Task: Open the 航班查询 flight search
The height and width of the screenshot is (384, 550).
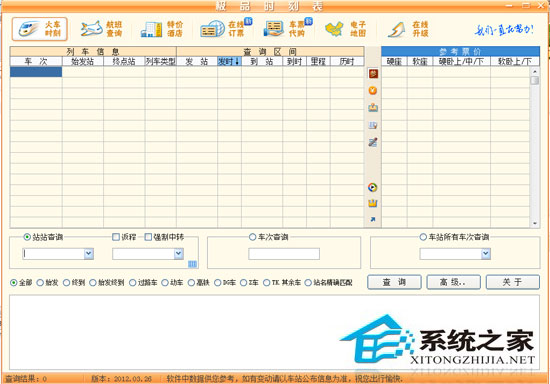Action: (x=101, y=29)
